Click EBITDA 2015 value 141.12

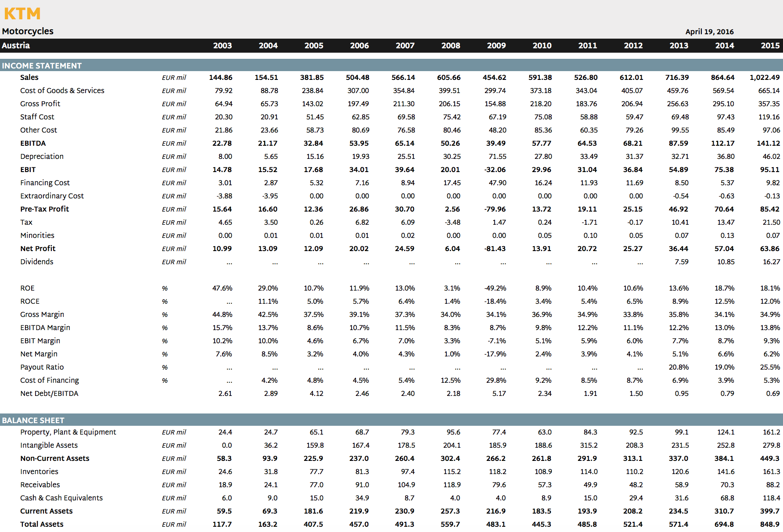(769, 143)
